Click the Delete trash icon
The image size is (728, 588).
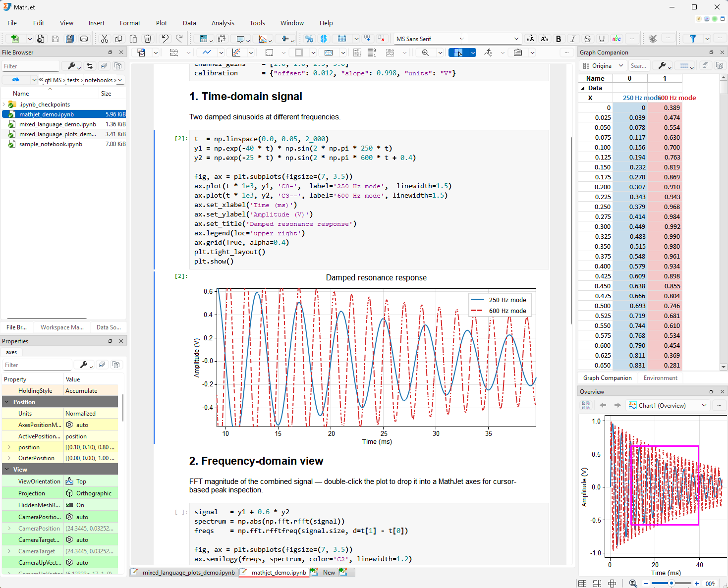[x=148, y=39]
